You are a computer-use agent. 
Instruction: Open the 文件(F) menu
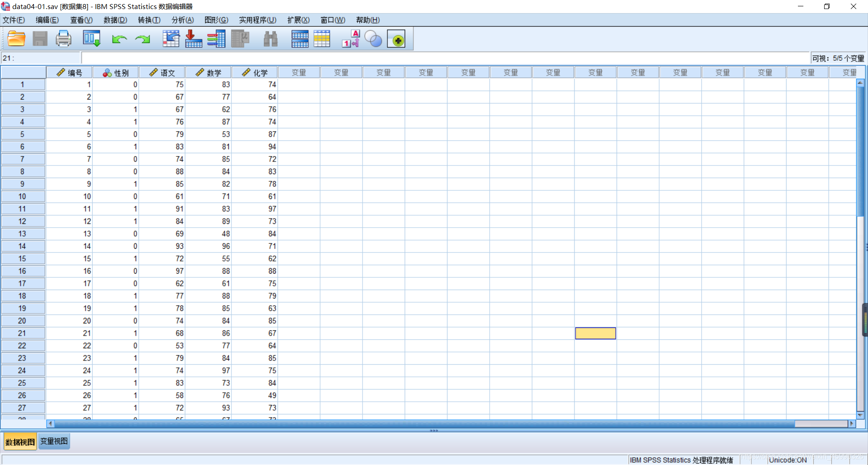(14, 20)
